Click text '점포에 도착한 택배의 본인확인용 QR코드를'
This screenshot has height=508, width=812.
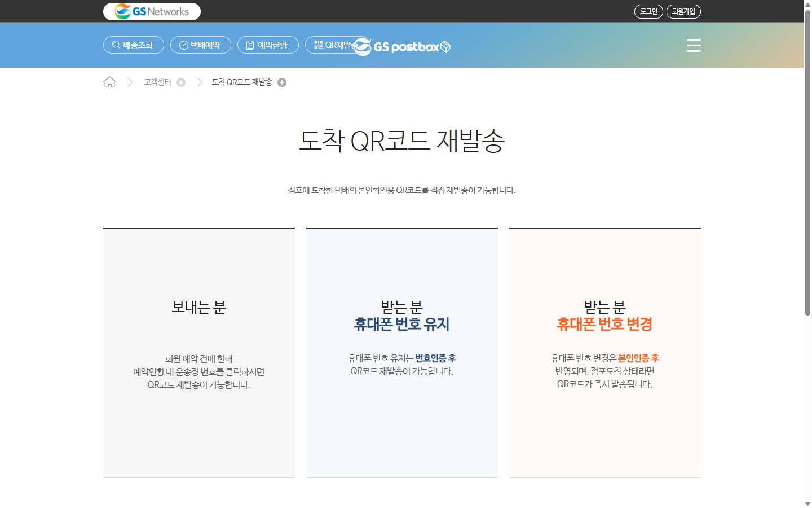coord(358,191)
